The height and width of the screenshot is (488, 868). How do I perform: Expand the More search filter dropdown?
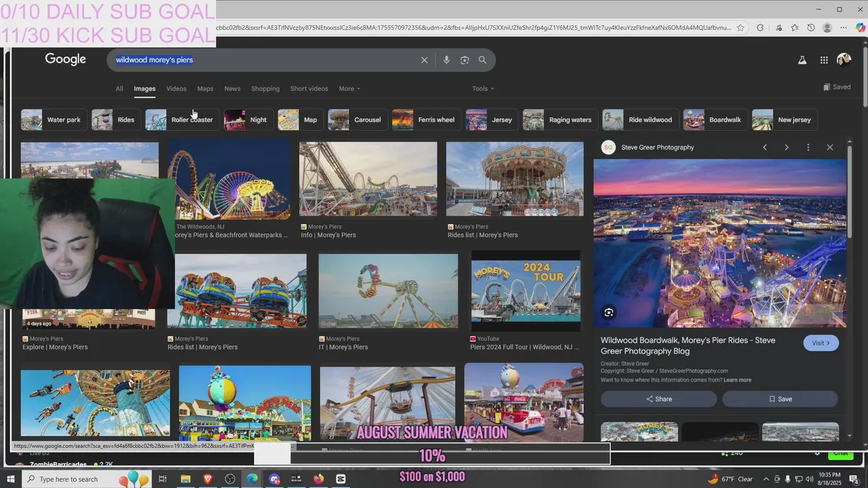pos(349,89)
